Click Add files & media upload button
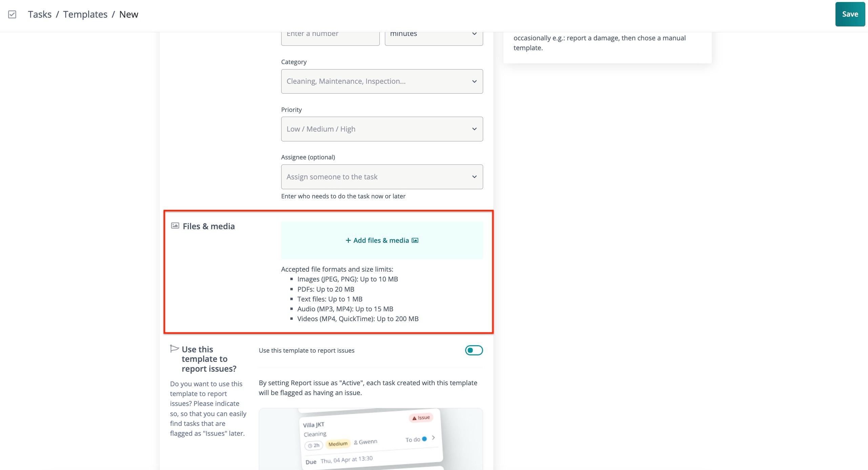The image size is (868, 470). (x=382, y=240)
